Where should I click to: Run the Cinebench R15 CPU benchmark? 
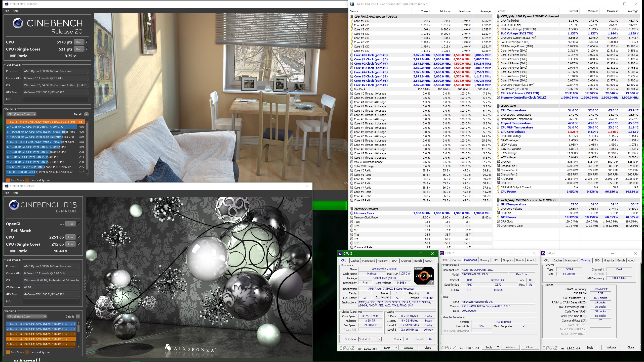tap(70, 237)
